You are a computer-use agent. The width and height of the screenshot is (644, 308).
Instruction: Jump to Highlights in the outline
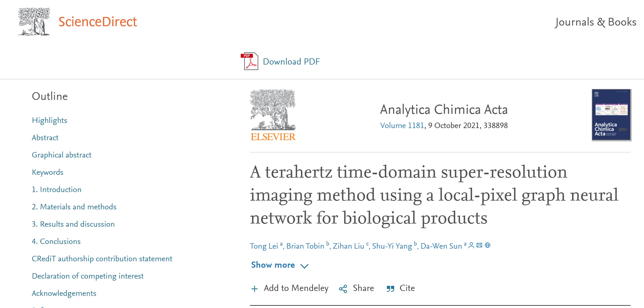pyautogui.click(x=50, y=120)
